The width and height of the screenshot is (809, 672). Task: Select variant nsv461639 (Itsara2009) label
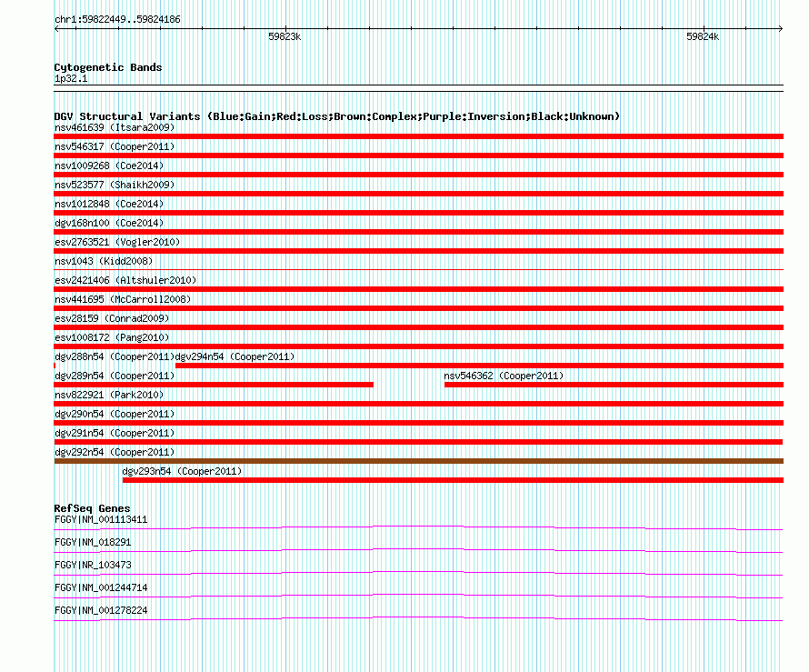point(115,127)
